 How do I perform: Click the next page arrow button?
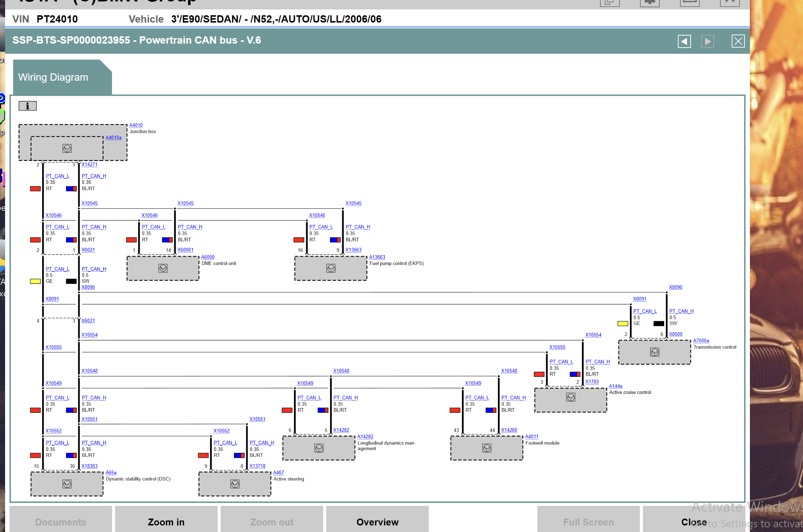707,41
